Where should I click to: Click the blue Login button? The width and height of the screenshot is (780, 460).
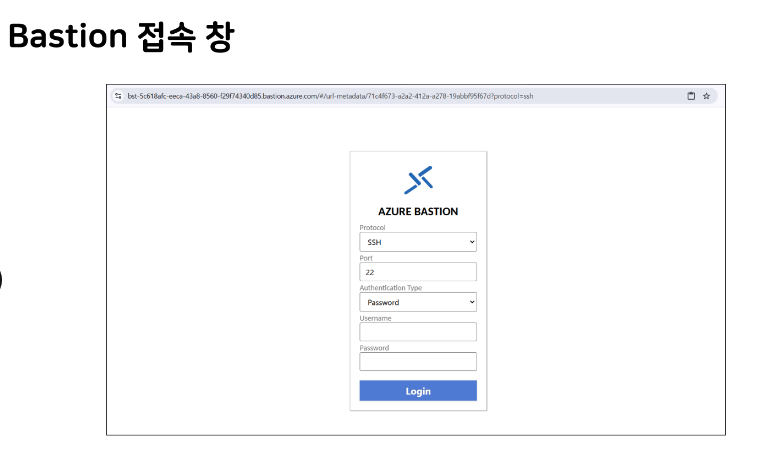418,391
